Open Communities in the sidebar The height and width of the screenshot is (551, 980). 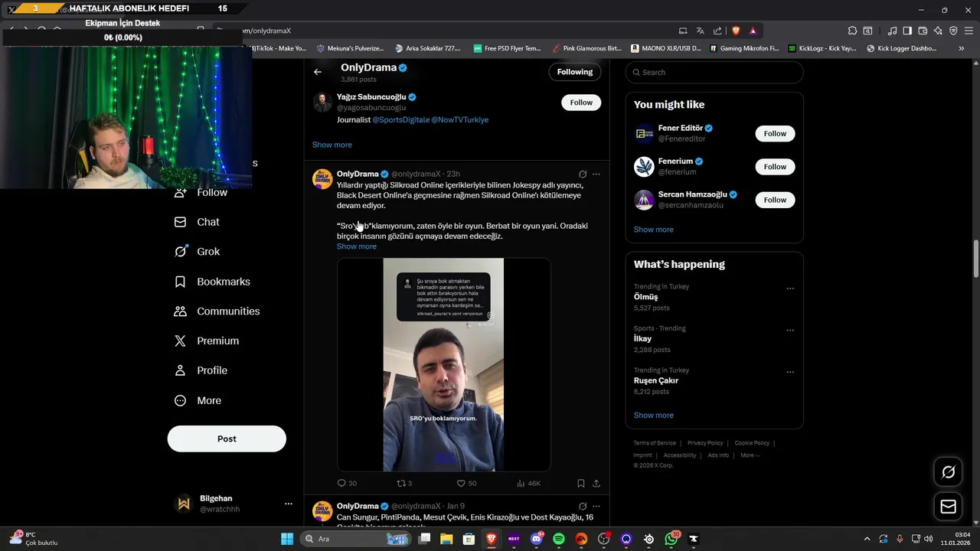[217, 311]
